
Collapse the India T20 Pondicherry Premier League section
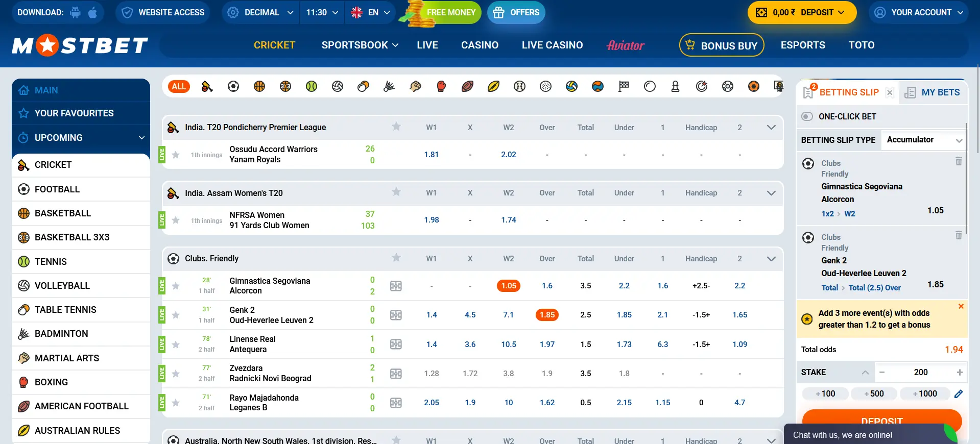pyautogui.click(x=771, y=127)
